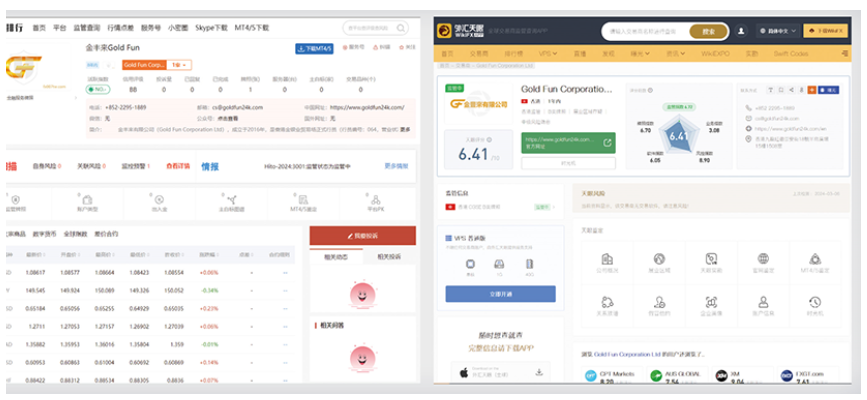Image resolution: width=867 pixels, height=400 pixels.
Task: Click blue 下载MT4/5 button
Action: pyautogui.click(x=314, y=49)
